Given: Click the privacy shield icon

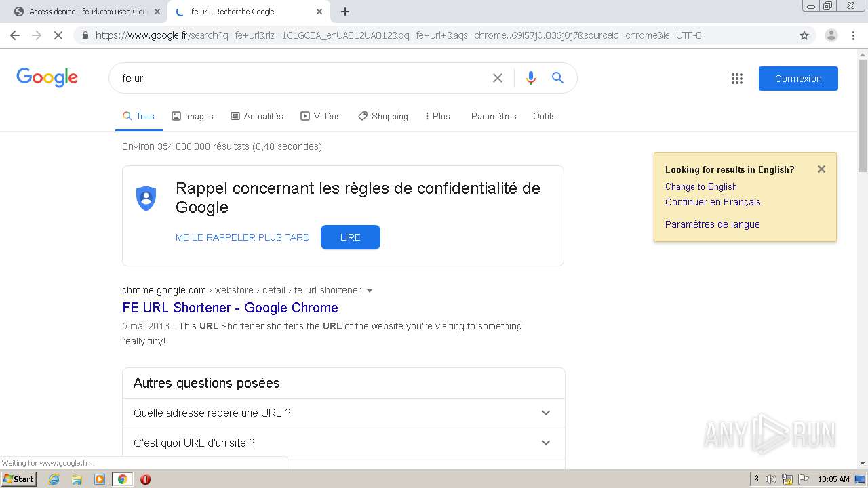Looking at the screenshot, I should pos(146,198).
